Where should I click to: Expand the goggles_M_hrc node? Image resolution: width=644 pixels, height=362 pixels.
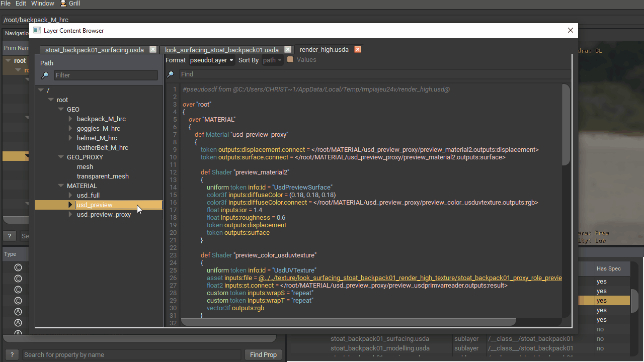point(70,129)
